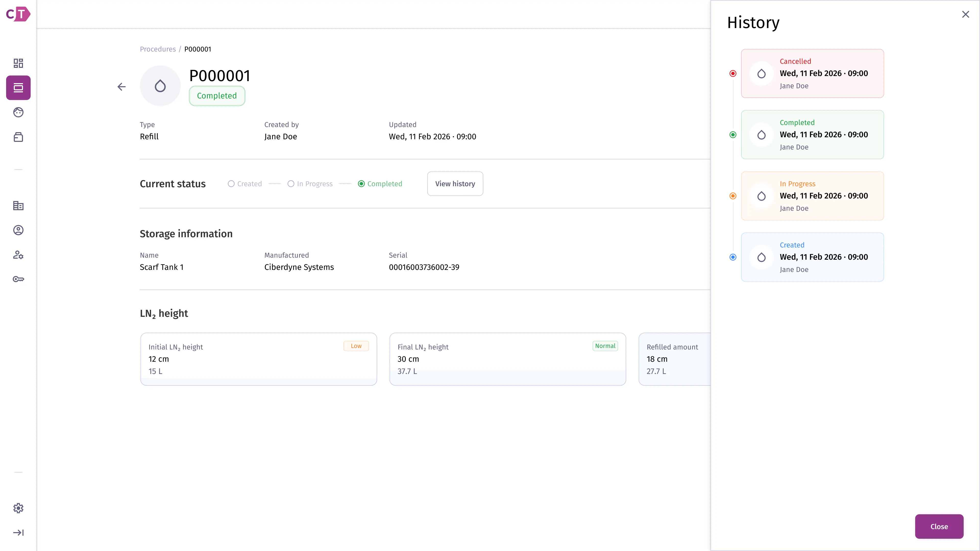The width and height of the screenshot is (980, 551).
Task: Open the settings gear icon
Action: (18, 508)
